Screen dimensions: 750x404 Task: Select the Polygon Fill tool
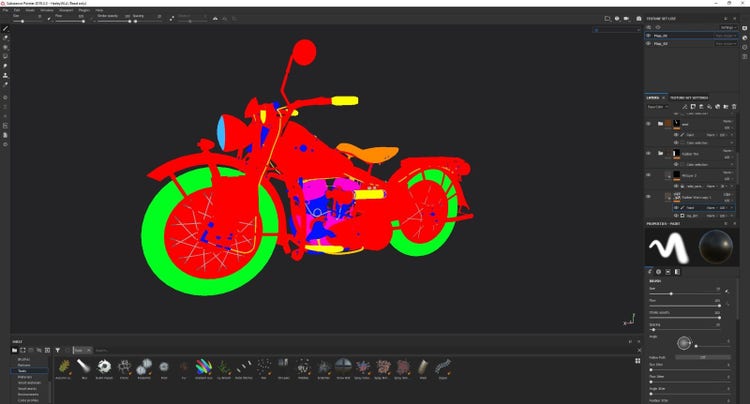point(5,57)
